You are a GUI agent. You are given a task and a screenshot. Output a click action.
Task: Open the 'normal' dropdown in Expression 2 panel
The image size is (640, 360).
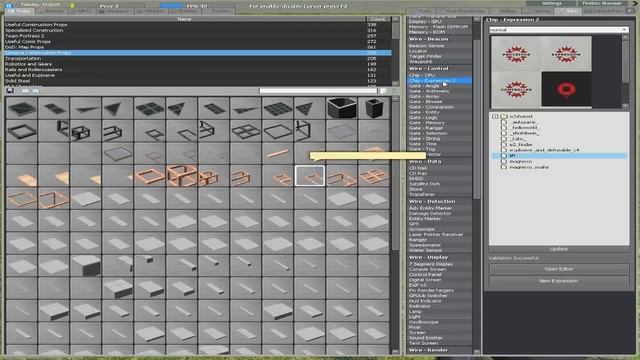point(559,30)
